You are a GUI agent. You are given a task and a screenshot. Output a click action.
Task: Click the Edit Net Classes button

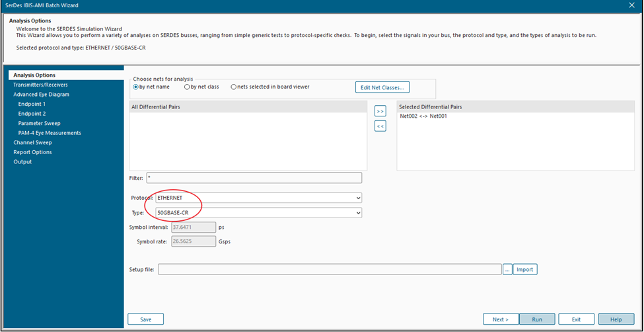coord(382,87)
